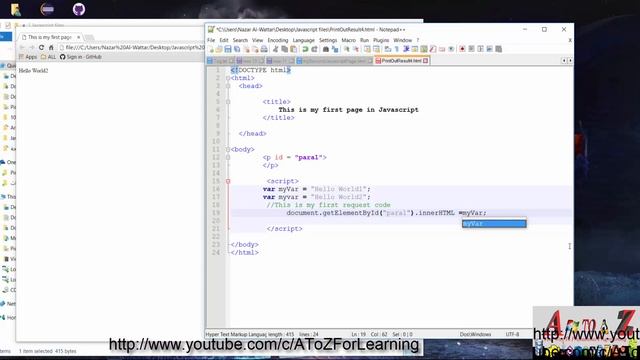Collapse the script fold marker on line 15
Screen dimensions: 640x360
[228, 181]
